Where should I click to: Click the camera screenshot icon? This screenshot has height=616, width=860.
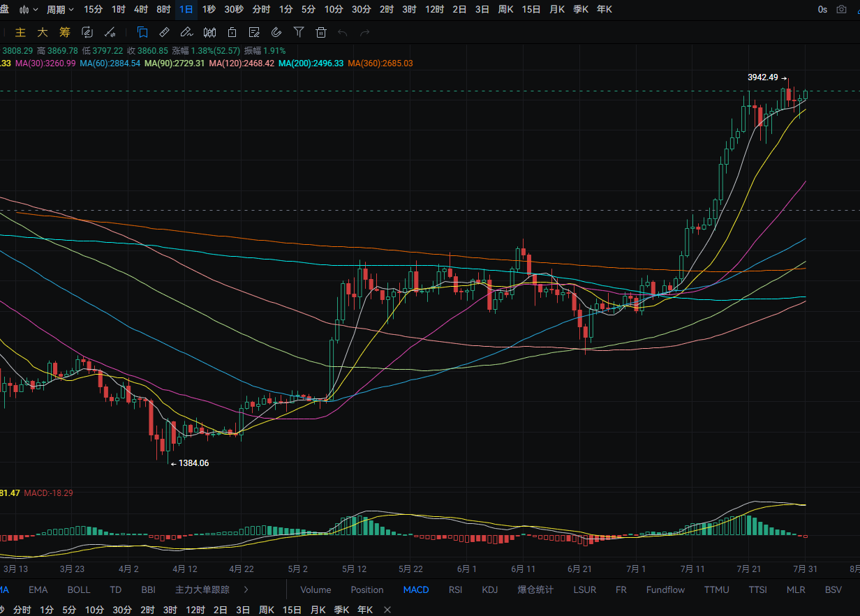842,9
